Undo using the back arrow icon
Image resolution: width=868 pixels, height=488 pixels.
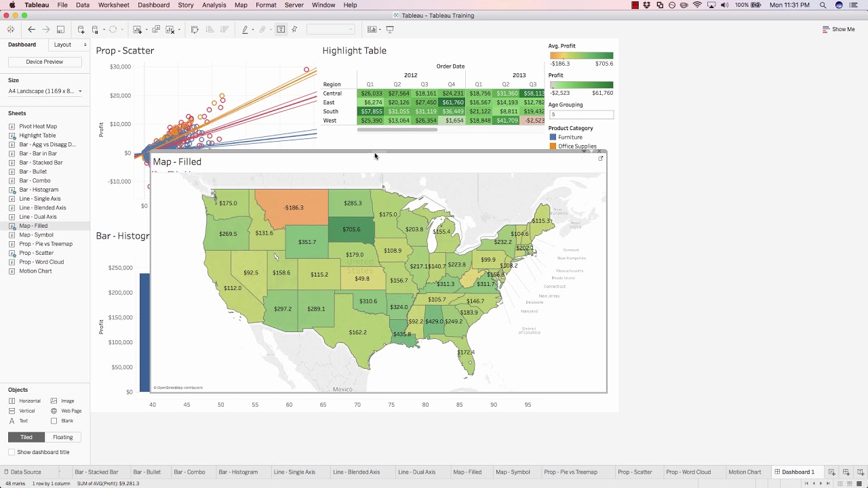coord(31,29)
